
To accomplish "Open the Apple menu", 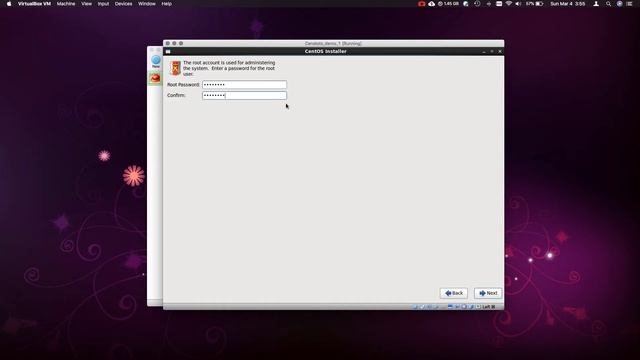I will coord(9,4).
